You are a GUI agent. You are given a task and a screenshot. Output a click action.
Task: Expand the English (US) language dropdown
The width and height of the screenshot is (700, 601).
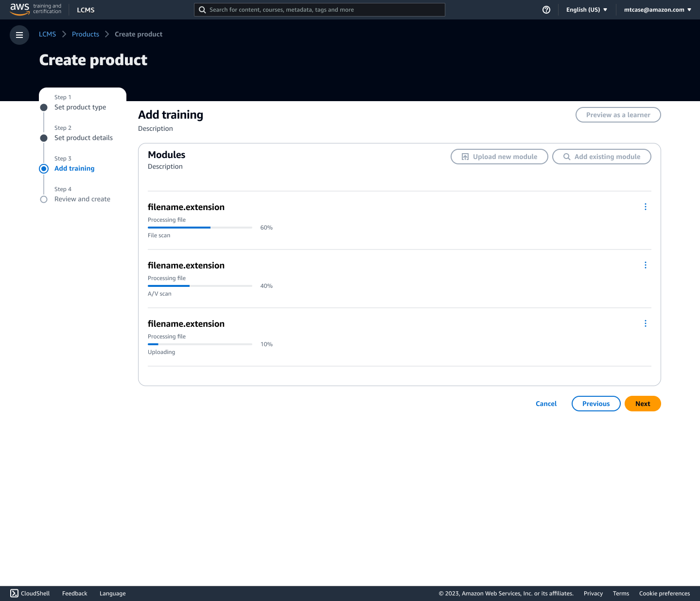tap(587, 10)
